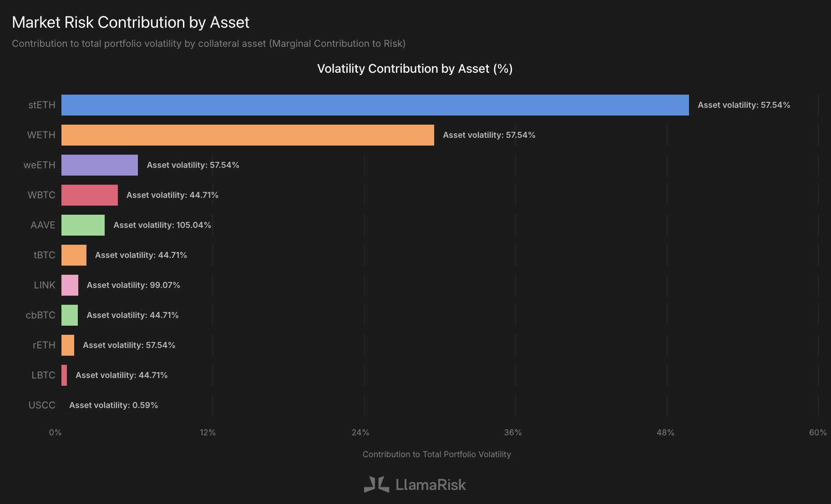
Task: Click the LINK volatility 99.07% label
Action: [x=133, y=285]
